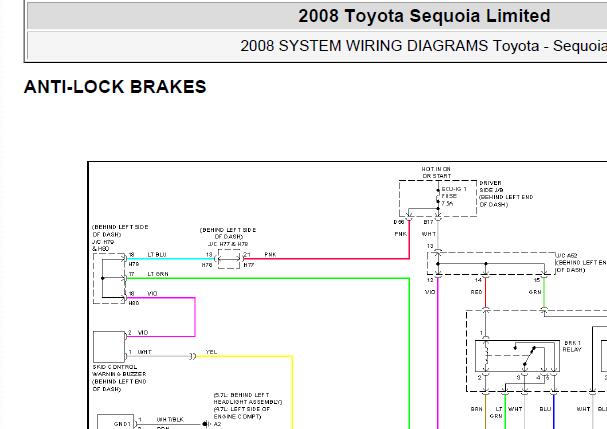The width and height of the screenshot is (607, 429).
Task: Click the "PNK" label beside pin 21
Action: pyautogui.click(x=270, y=254)
